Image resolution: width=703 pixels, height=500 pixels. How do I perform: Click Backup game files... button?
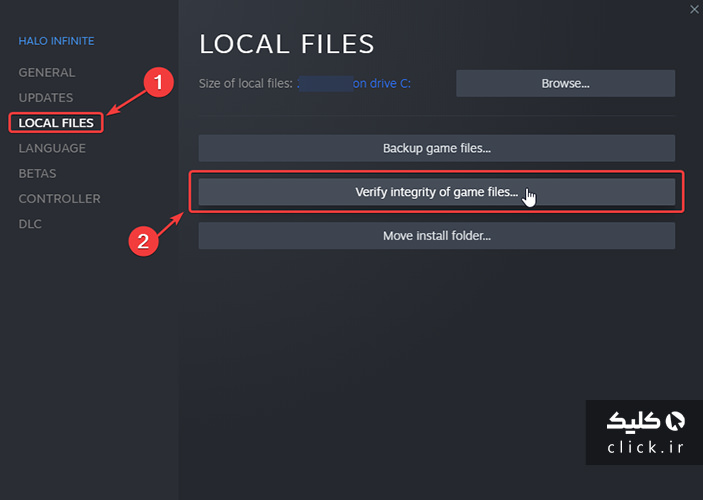tap(437, 148)
